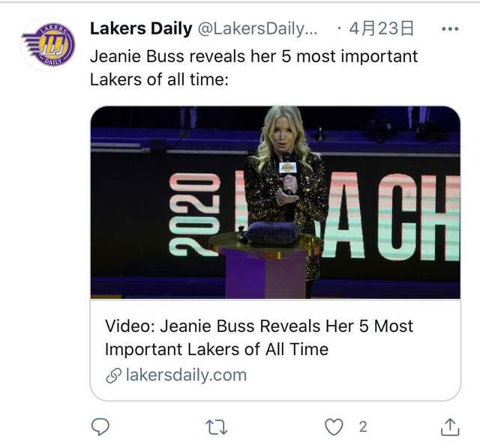The width and height of the screenshot is (480, 448).
Task: Like the tweet with the heart icon
Action: [333, 426]
